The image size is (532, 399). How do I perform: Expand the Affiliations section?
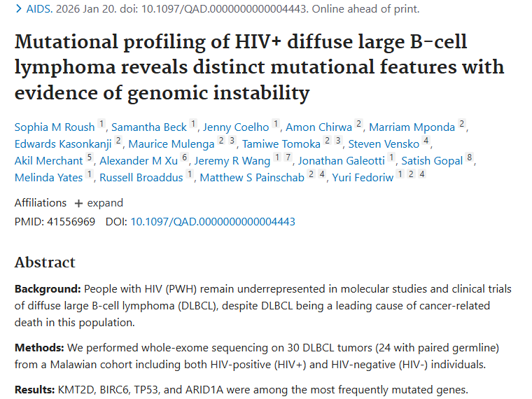[98, 203]
